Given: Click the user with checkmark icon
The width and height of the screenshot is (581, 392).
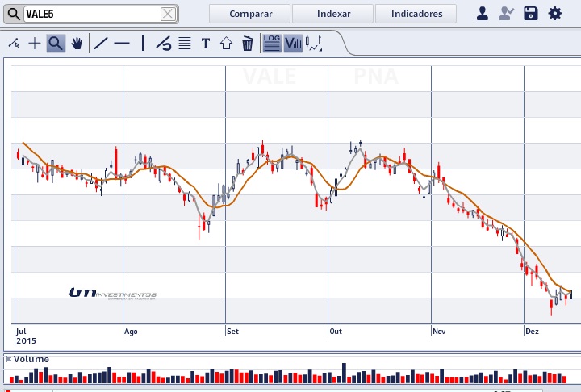Looking at the screenshot, I should click(x=506, y=14).
